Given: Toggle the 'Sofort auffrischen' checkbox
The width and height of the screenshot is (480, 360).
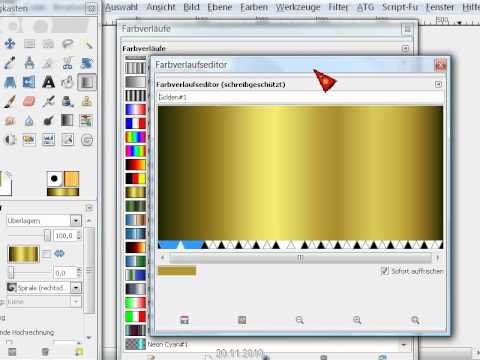Looking at the screenshot, I should 385,271.
